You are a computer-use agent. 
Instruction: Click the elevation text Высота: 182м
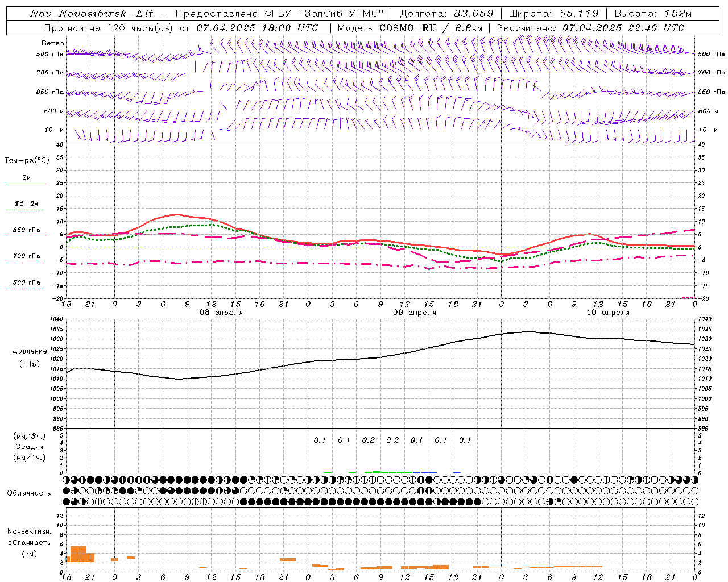[x=653, y=14]
